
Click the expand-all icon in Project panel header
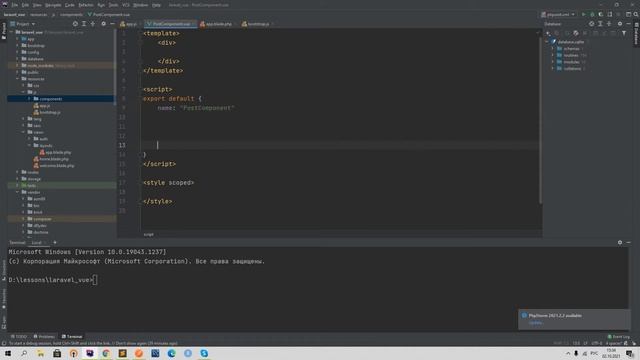pyautogui.click(x=84, y=24)
